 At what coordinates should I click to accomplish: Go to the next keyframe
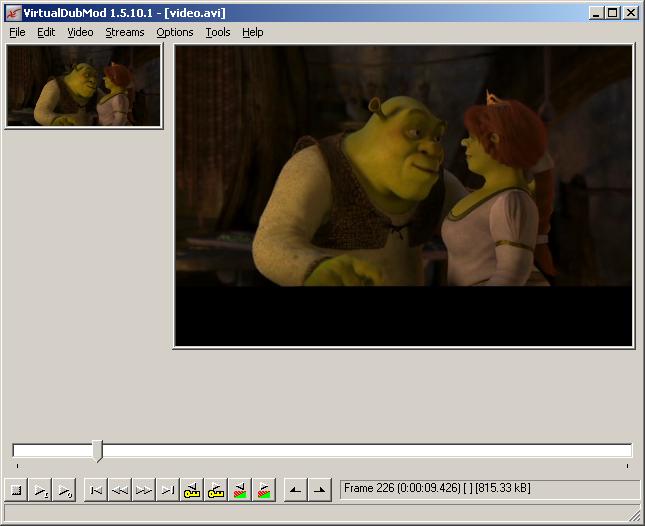point(216,490)
